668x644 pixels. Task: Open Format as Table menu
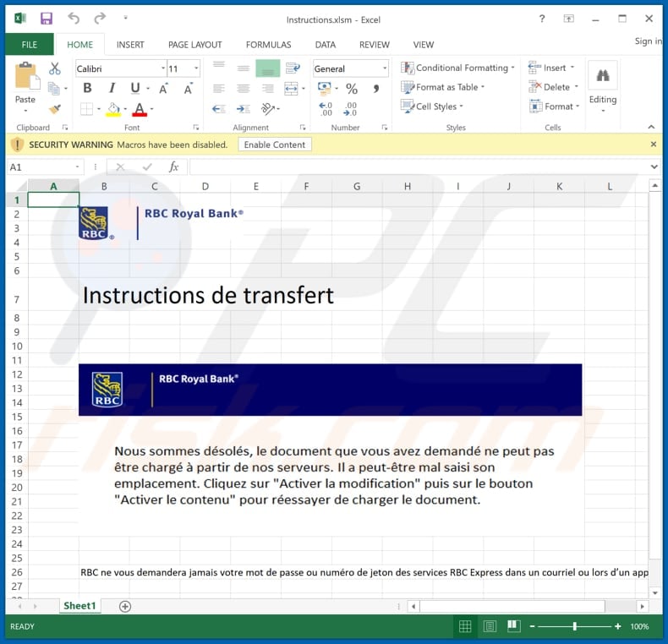point(443,87)
